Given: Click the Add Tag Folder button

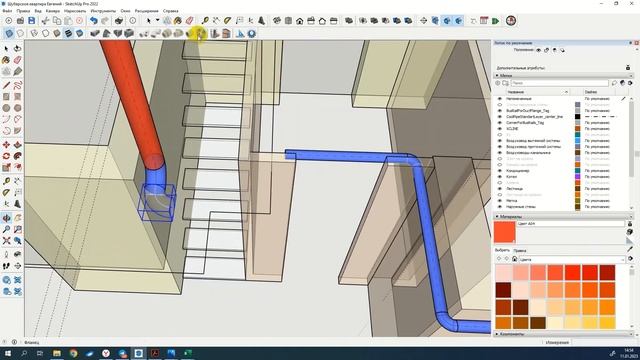Looking at the screenshot, I should coord(505,83).
